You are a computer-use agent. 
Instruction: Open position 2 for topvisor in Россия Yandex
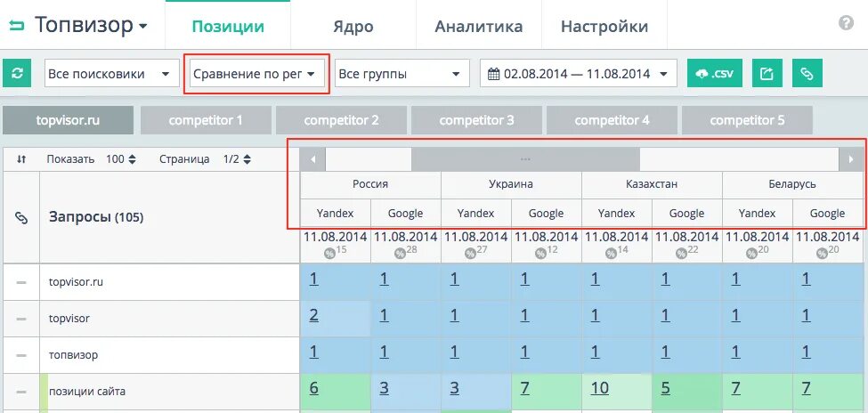click(314, 316)
